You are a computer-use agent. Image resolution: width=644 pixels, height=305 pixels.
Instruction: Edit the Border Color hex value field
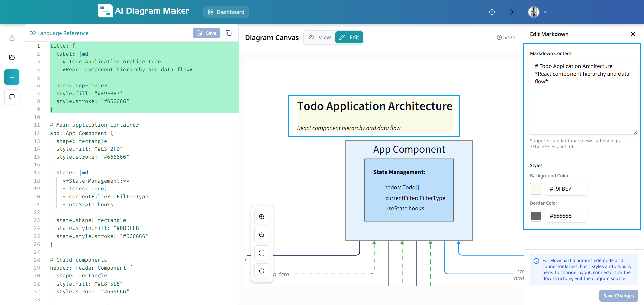coord(566,216)
